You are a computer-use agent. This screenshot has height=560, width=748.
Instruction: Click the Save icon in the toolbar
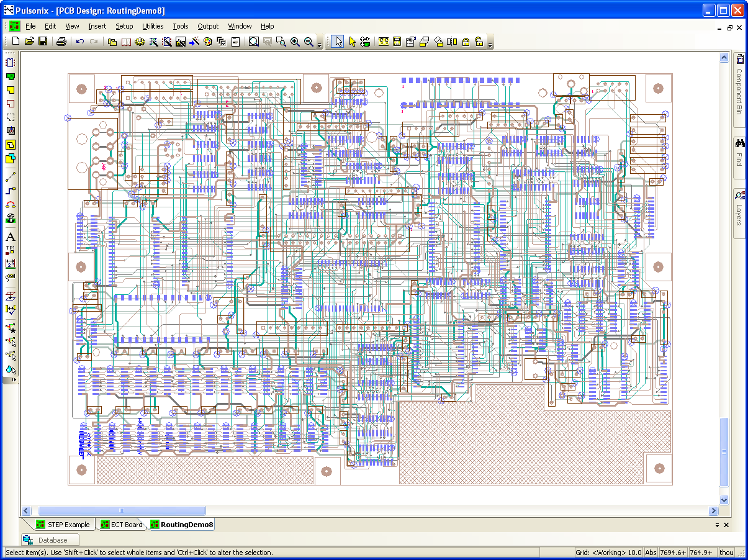click(x=43, y=42)
